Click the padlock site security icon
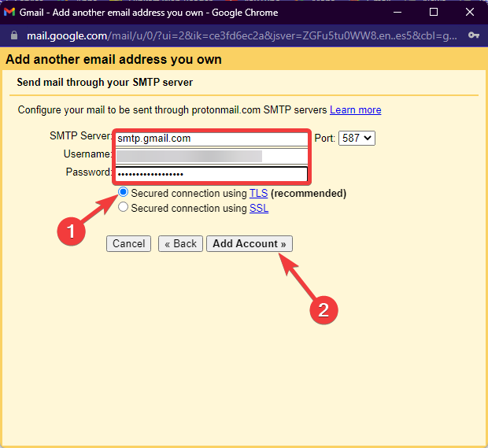Image resolution: width=488 pixels, height=448 pixels. coord(13,35)
